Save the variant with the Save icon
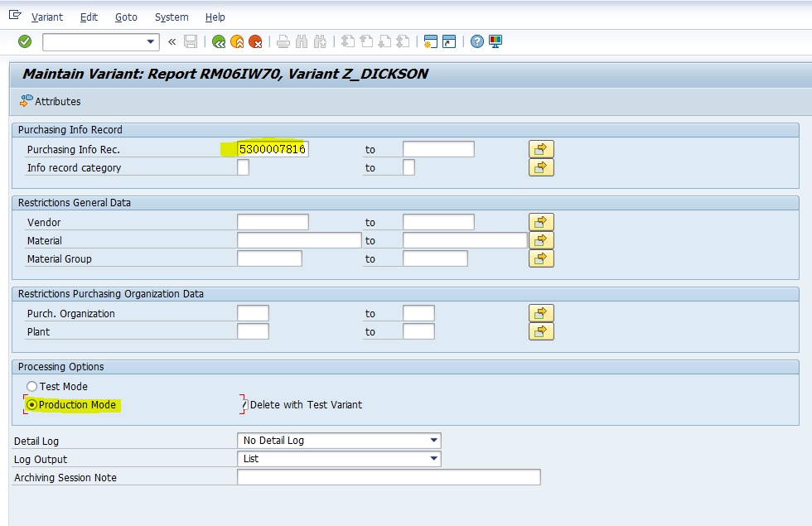The width and height of the screenshot is (812, 526). [x=191, y=41]
